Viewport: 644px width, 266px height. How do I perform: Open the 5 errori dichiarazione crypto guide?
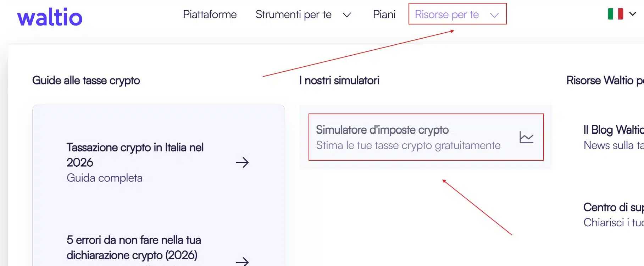(x=134, y=247)
